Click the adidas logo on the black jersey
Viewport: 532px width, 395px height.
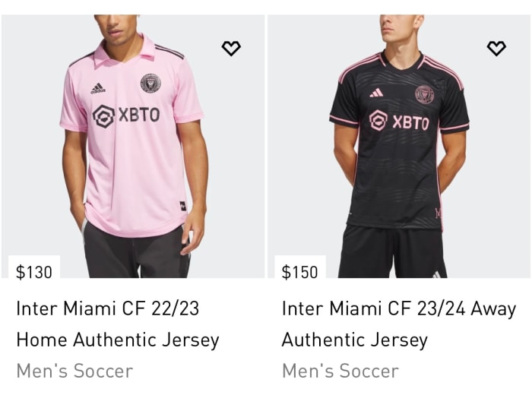[x=375, y=93]
